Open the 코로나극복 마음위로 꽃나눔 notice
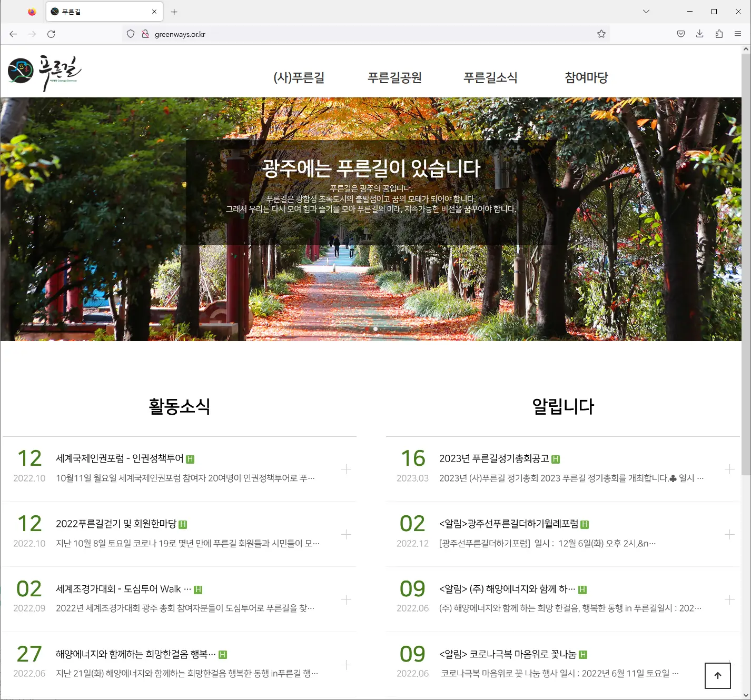The image size is (751, 700). click(x=509, y=654)
